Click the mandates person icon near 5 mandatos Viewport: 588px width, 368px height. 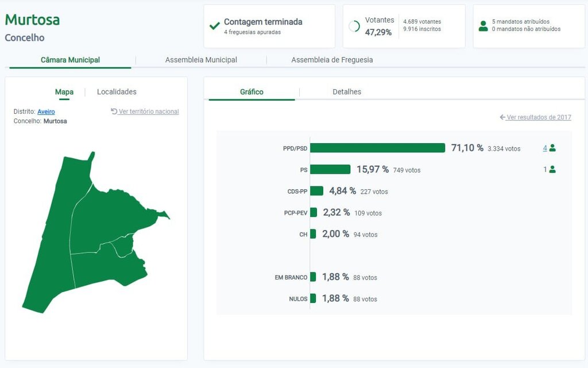point(483,25)
